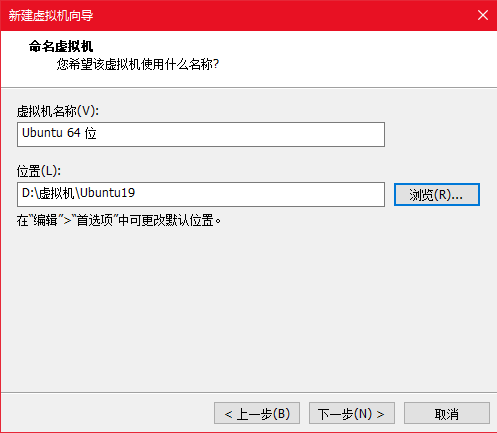
Task: Click the 位置(L): label
Action: click(x=39, y=171)
